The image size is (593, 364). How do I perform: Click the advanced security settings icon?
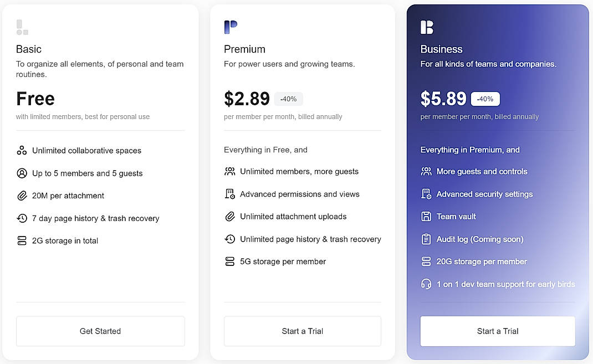pos(426,194)
